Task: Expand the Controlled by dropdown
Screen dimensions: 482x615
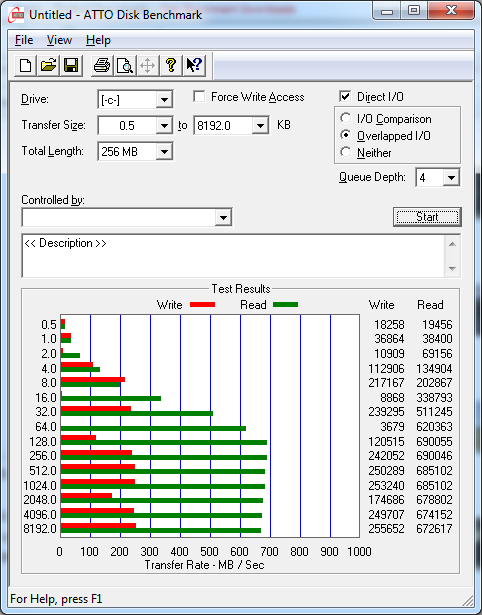Action: coord(223,218)
